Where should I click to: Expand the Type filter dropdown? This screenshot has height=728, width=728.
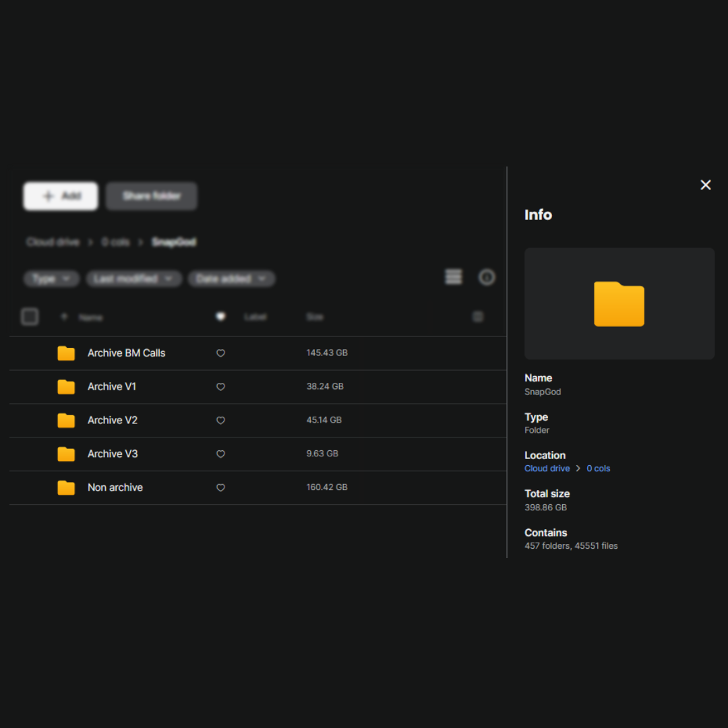pos(51,279)
